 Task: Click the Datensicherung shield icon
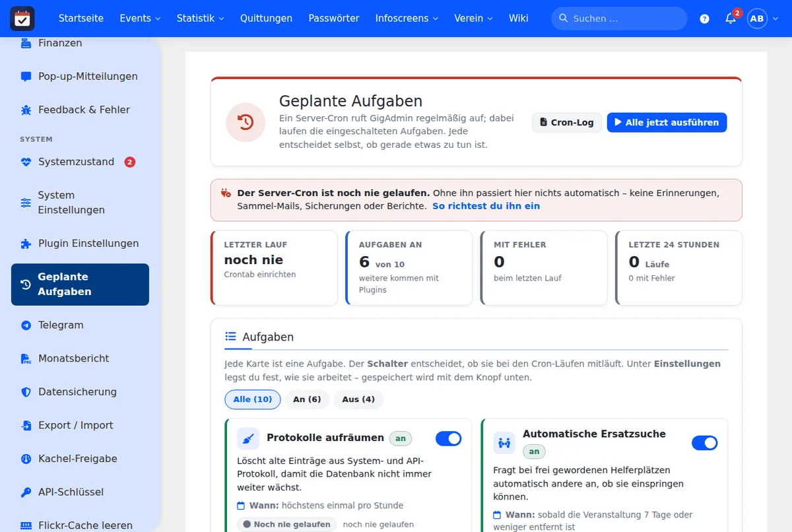click(26, 392)
